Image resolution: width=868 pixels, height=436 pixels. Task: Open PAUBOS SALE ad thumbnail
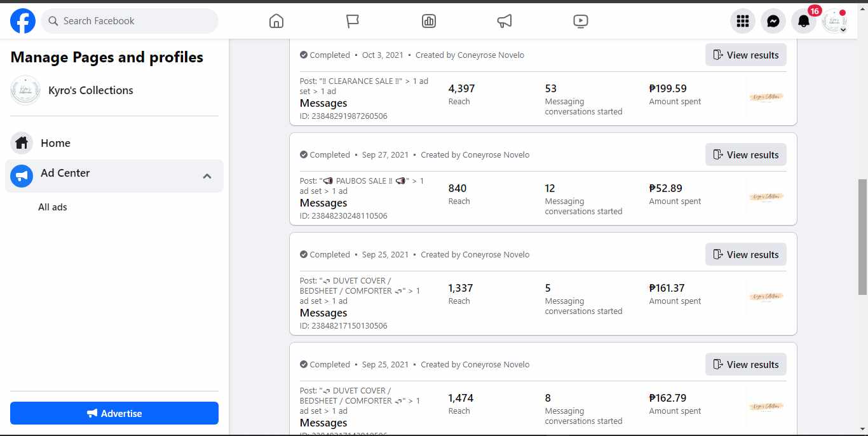click(766, 197)
